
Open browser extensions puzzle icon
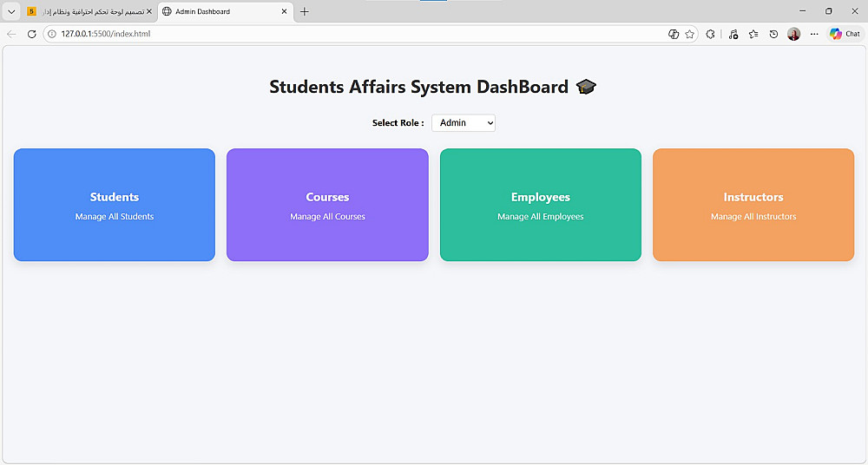[x=710, y=34]
